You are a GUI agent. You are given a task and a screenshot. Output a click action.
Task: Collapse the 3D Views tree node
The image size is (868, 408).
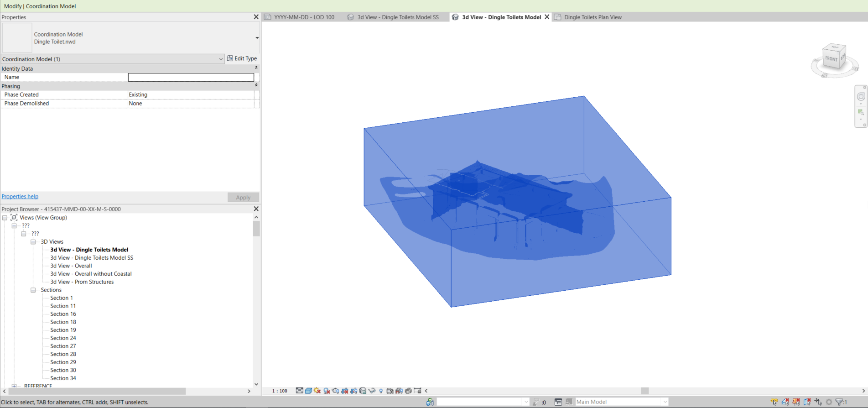(x=33, y=242)
